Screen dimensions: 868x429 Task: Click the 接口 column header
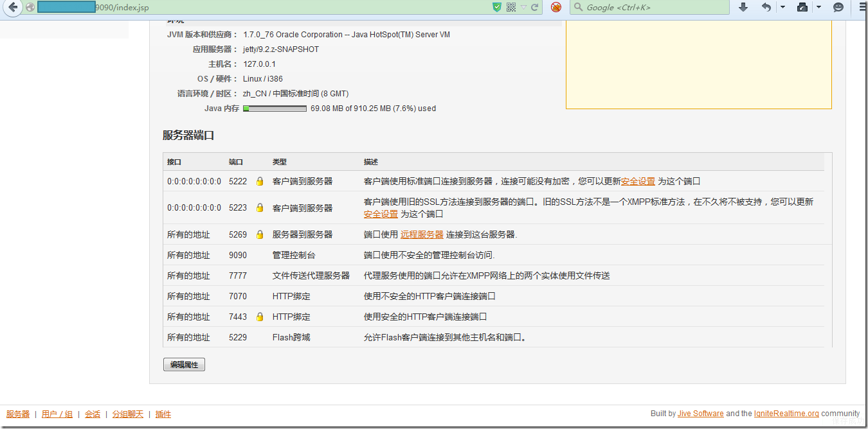(x=174, y=162)
